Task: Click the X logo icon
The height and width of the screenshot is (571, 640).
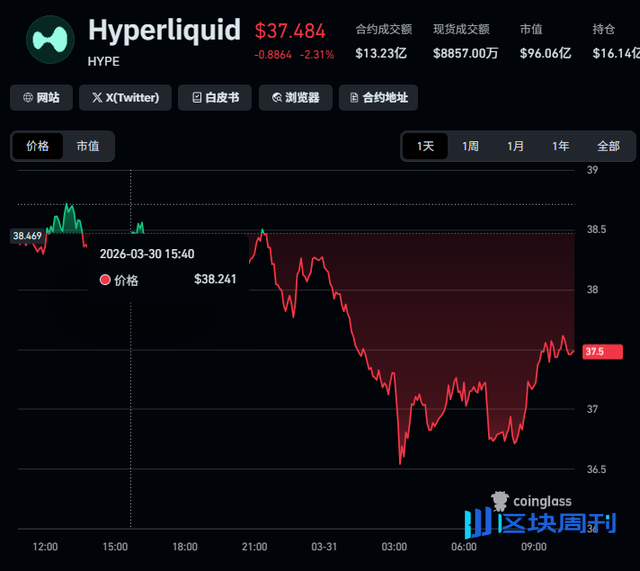Action: coord(97,98)
